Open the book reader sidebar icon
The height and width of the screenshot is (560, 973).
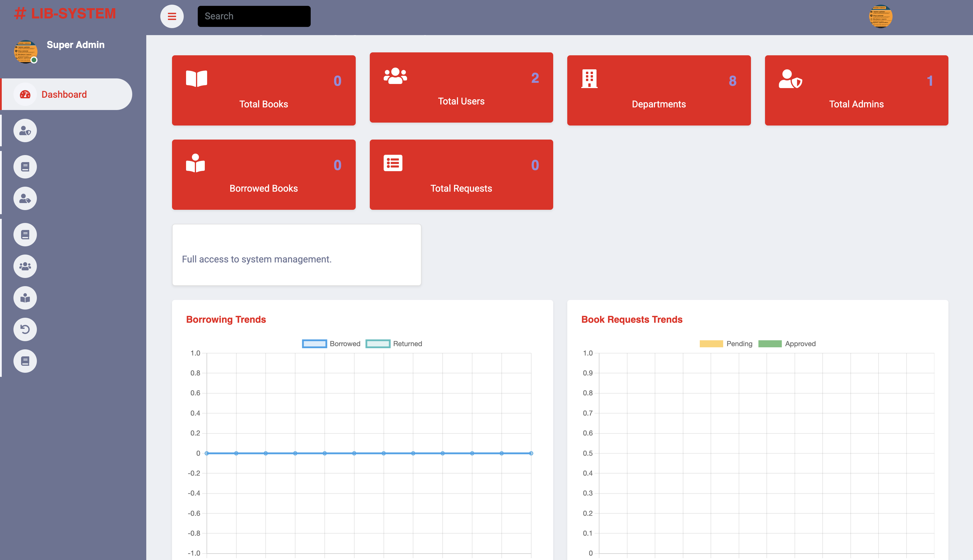pyautogui.click(x=25, y=298)
